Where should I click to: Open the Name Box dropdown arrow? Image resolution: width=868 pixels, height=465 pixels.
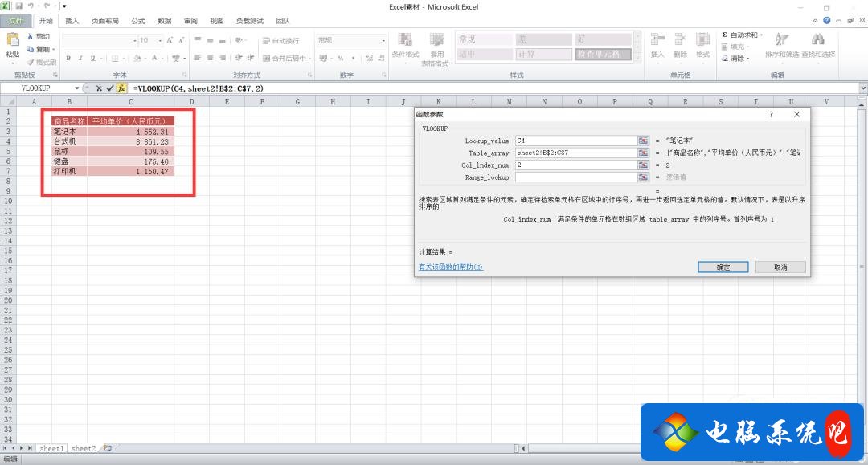pos(77,88)
